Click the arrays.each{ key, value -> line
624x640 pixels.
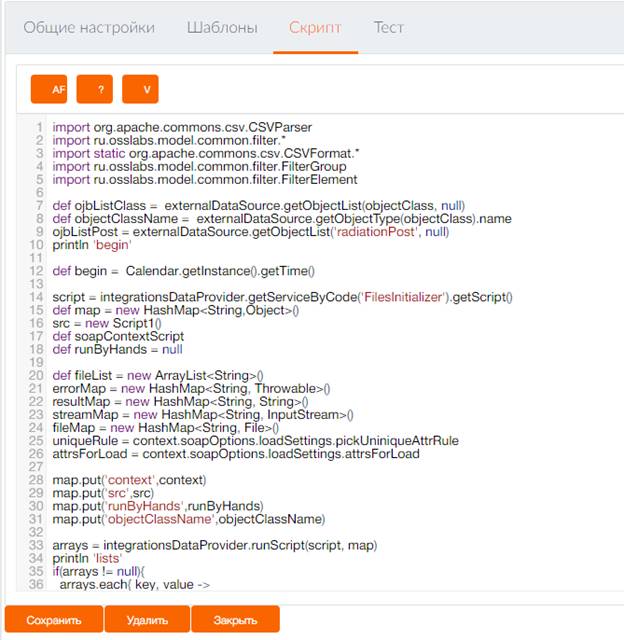point(135,584)
